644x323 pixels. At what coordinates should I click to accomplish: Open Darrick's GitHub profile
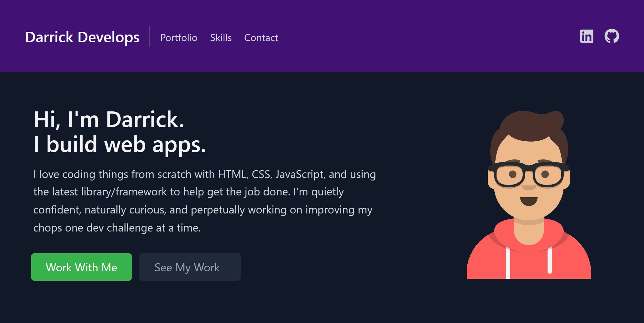click(x=612, y=36)
